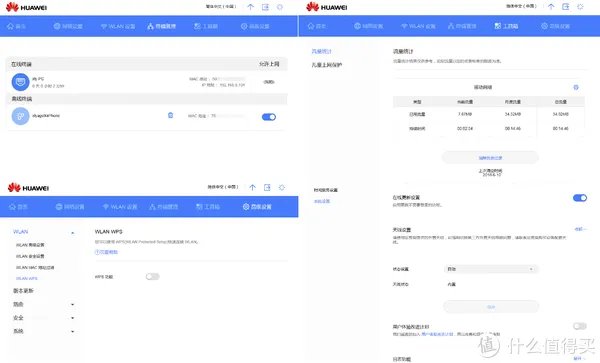The height and width of the screenshot is (363, 600).
Task: Expand the 系统 sidebar section
Action: click(73, 331)
